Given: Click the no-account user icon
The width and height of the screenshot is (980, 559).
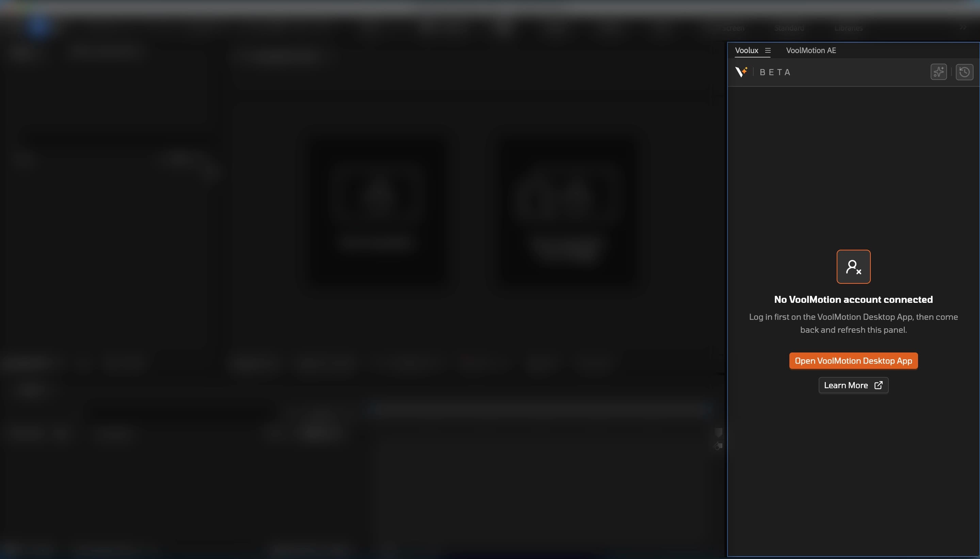Looking at the screenshot, I should tap(853, 266).
